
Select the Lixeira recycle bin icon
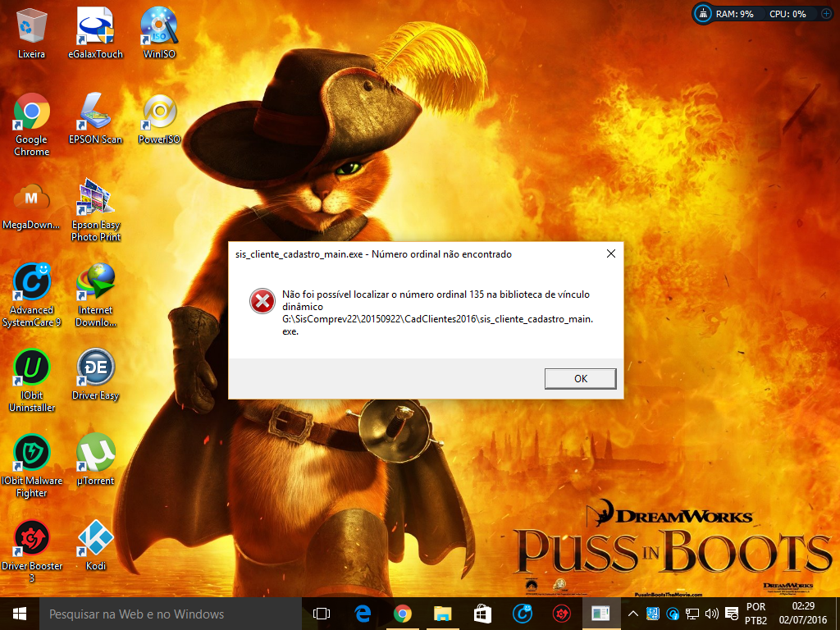pos(32,33)
